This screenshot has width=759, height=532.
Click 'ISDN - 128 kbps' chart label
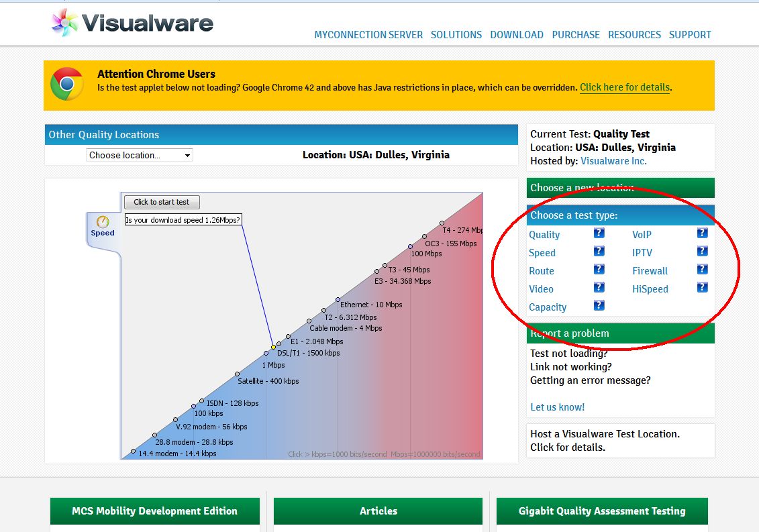pos(232,403)
